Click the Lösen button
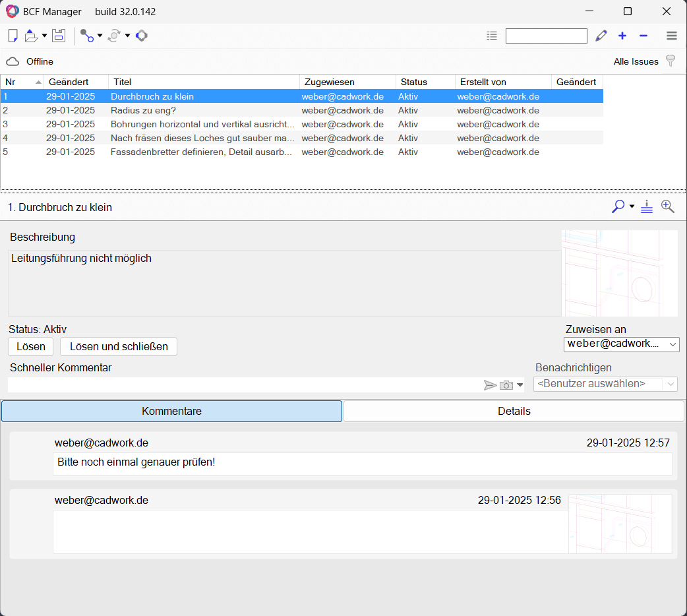The width and height of the screenshot is (687, 616). point(31,346)
